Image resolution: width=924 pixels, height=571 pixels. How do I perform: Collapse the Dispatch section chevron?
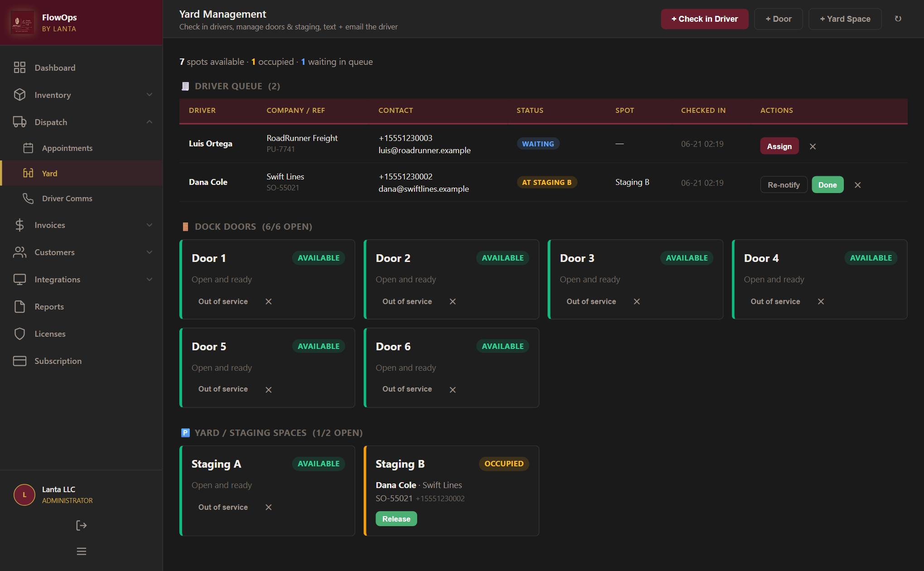click(149, 122)
